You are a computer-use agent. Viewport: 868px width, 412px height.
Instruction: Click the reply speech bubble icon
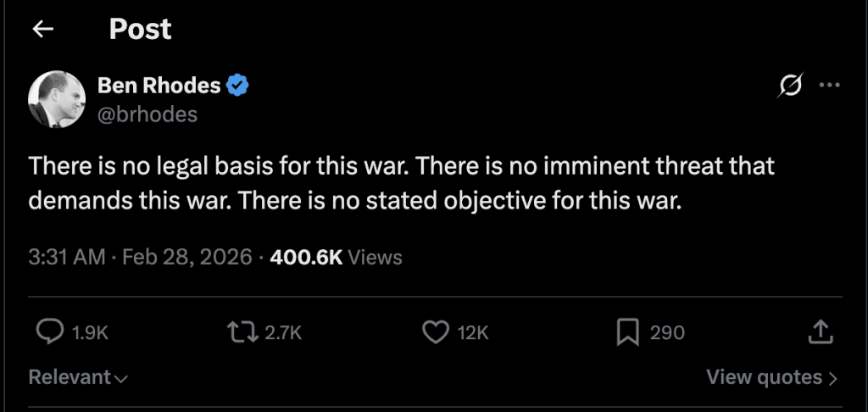coord(52,332)
